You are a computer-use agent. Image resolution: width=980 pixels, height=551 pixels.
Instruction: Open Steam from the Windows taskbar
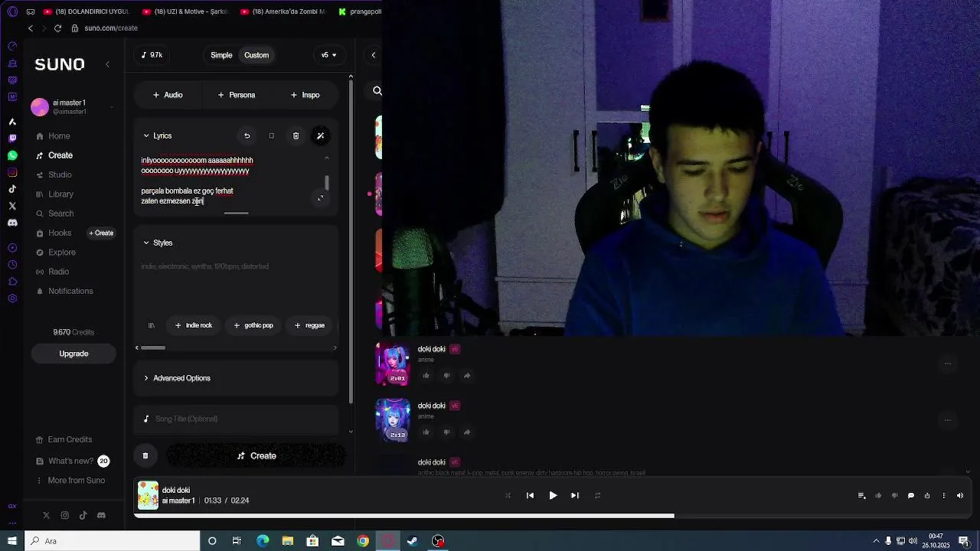coord(413,541)
